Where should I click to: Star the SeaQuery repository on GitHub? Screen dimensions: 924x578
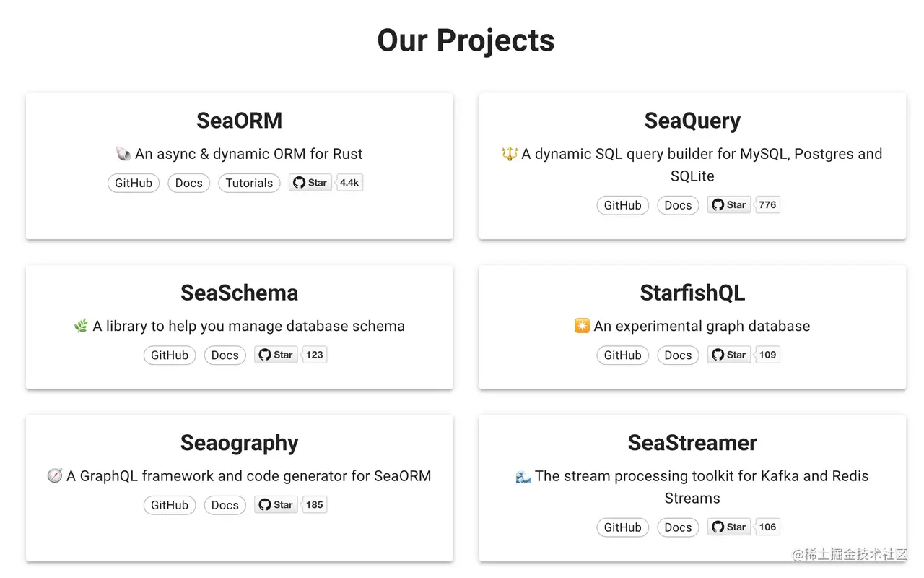[x=729, y=205]
